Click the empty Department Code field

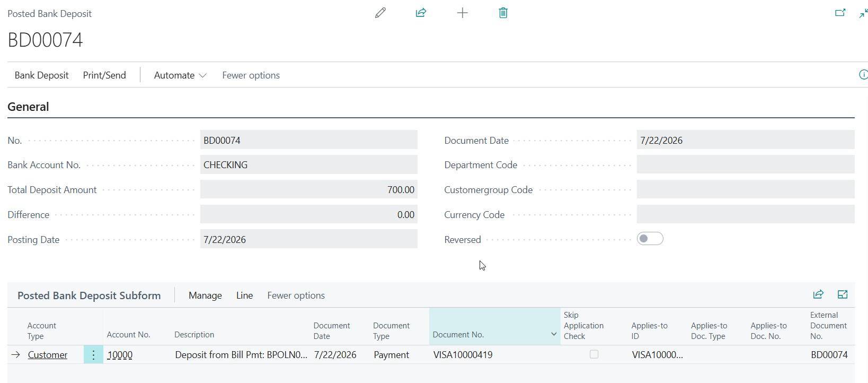pyautogui.click(x=746, y=165)
